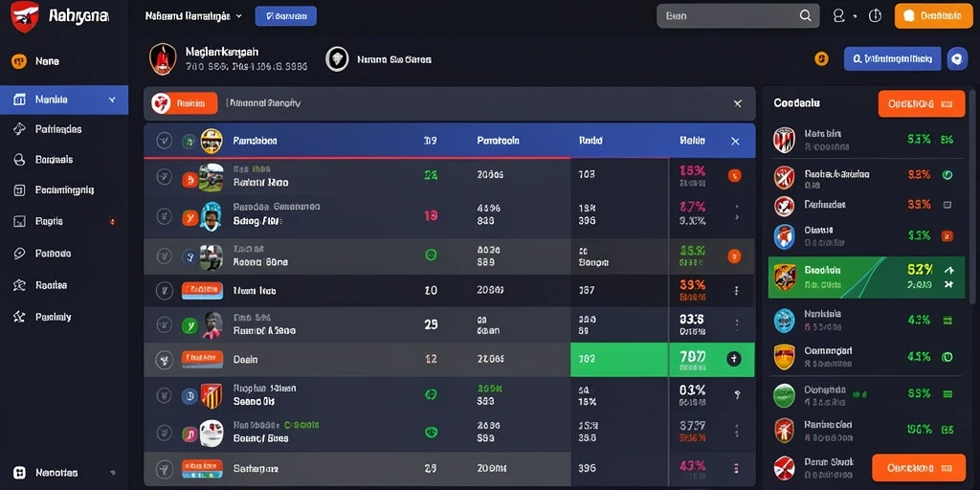Click the plus icon in the green highlighted row
This screenshot has height=490, width=980.
[734, 360]
